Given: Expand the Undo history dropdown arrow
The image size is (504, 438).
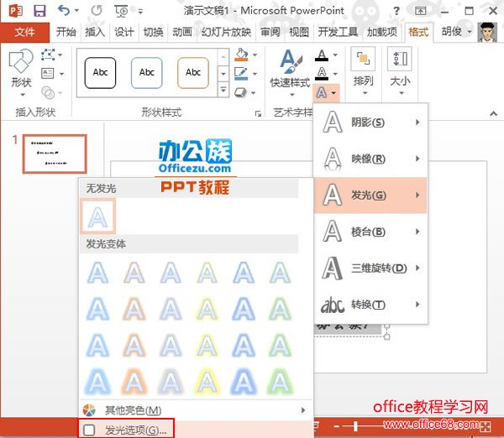Looking at the screenshot, I should pyautogui.click(x=76, y=11).
